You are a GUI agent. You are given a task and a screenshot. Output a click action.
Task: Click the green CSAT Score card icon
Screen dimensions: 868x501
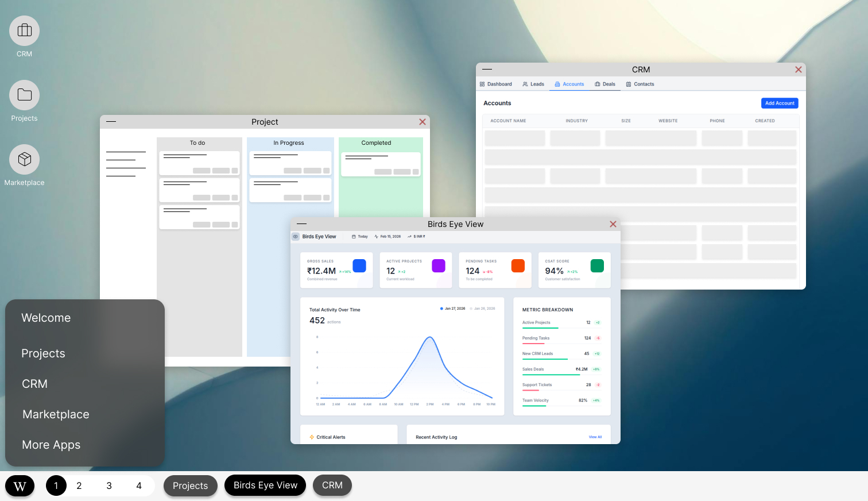tap(597, 265)
